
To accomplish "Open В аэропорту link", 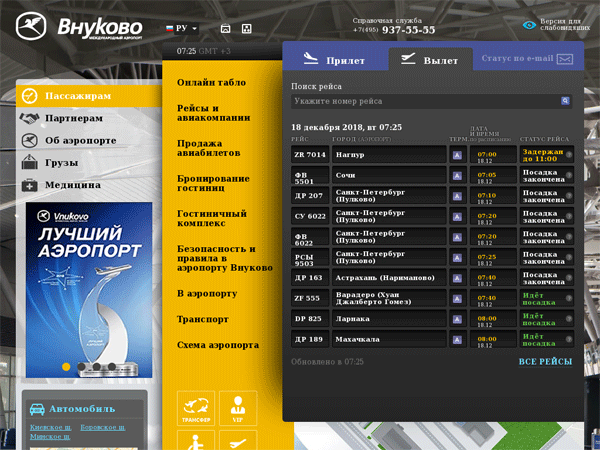I will click(x=207, y=293).
